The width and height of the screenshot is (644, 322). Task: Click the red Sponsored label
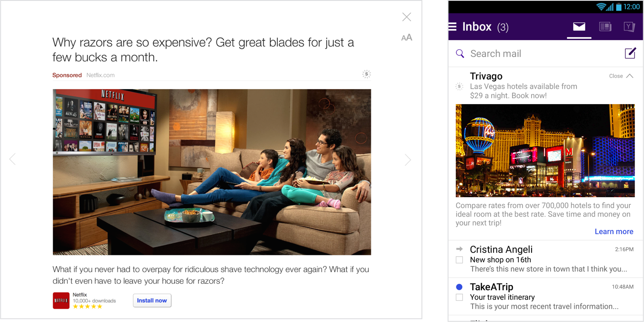(x=67, y=75)
